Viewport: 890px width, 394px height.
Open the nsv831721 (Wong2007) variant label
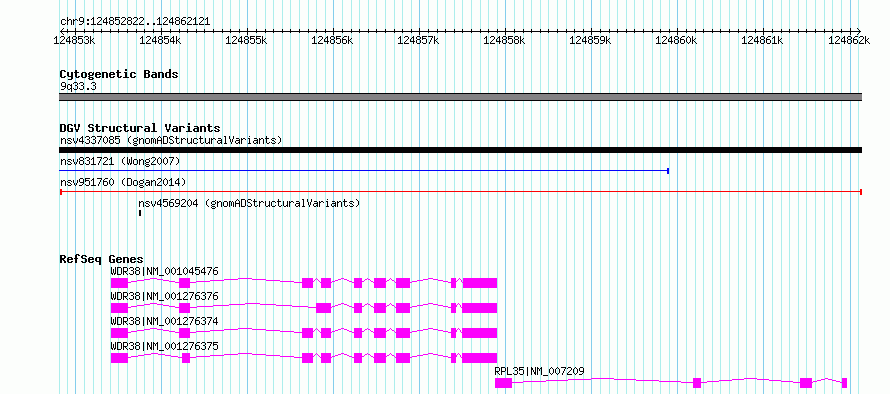[x=120, y=162]
